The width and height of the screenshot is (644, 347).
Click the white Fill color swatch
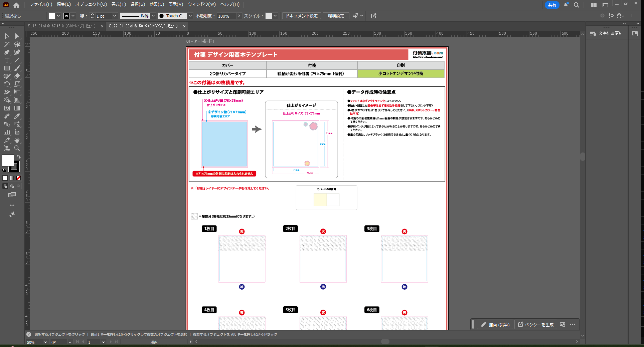point(8,160)
